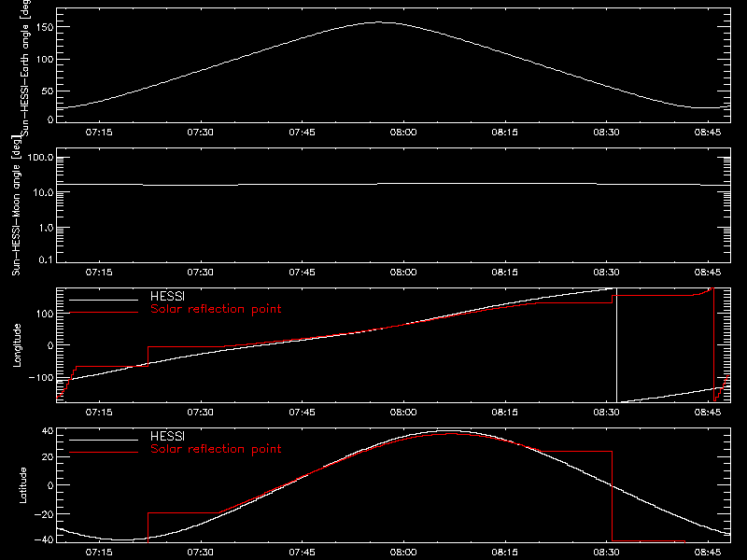Click 0.1 value on Moon angle y-axis

pyautogui.click(x=46, y=259)
